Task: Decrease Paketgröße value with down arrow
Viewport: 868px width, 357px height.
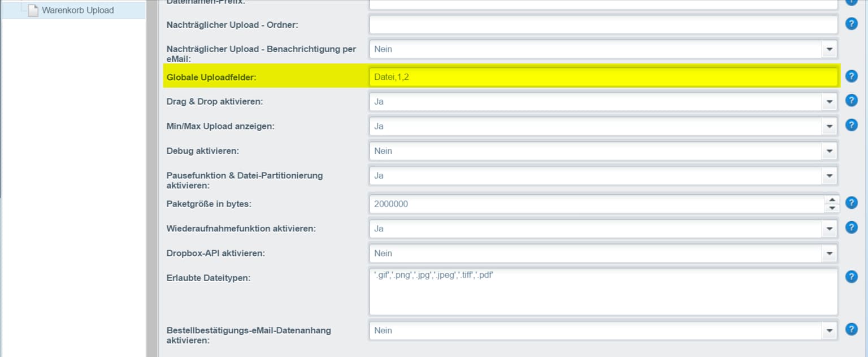Action: (831, 208)
